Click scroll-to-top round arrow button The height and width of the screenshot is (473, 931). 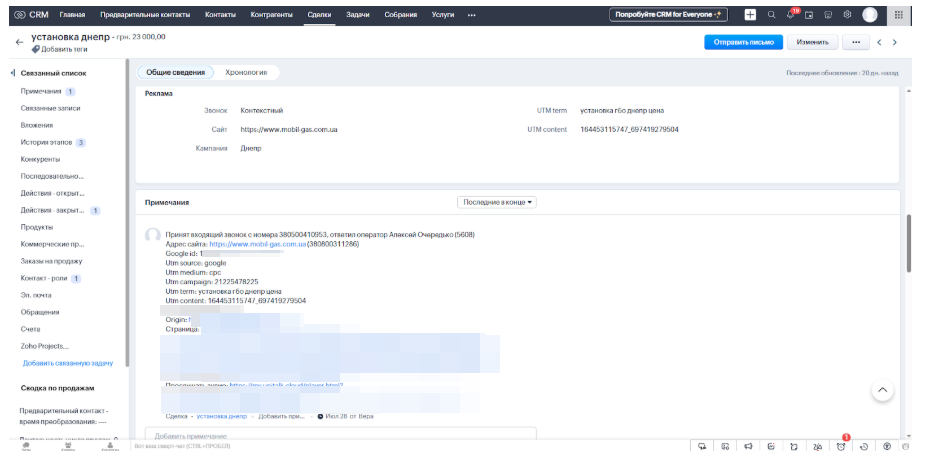(x=882, y=391)
